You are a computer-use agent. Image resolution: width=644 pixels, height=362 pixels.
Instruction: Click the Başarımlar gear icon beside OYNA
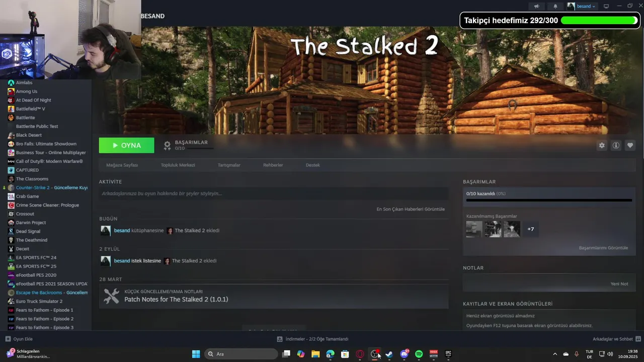click(x=167, y=145)
